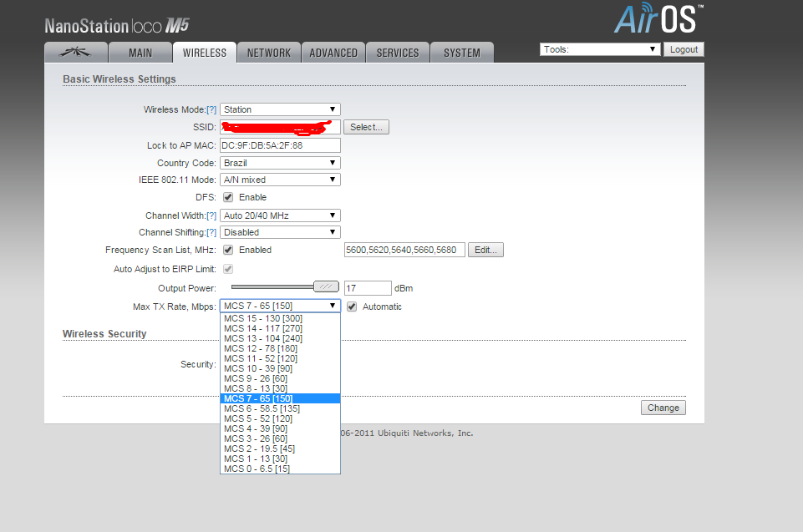Screen dimensions: 803x532
Task: Open the NETWORK tab
Action: tap(269, 53)
